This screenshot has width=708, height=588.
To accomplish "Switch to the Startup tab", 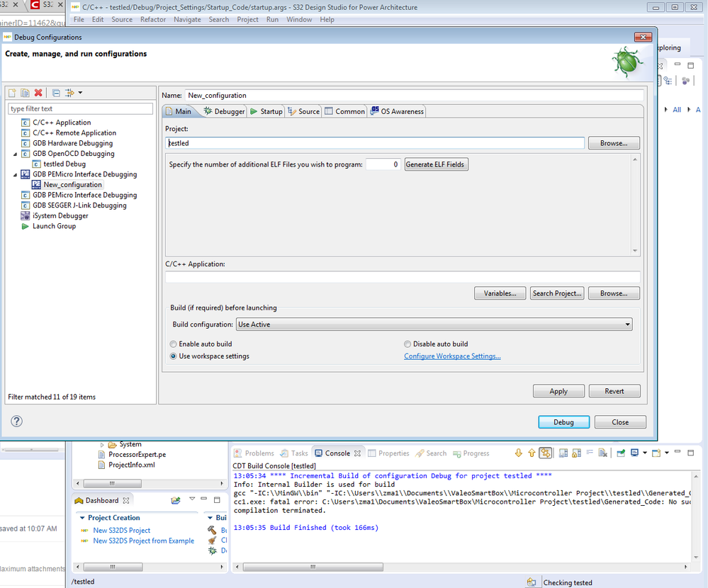I will click(266, 111).
